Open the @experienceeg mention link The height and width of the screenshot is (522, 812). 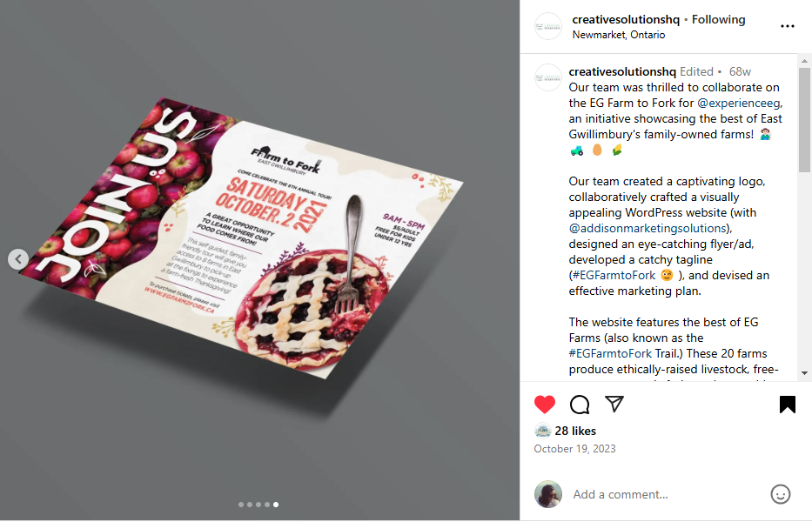tap(739, 103)
